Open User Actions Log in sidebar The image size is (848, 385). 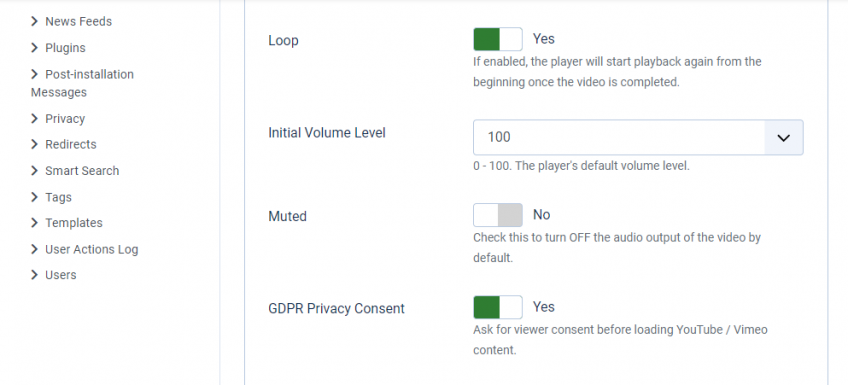(x=92, y=249)
